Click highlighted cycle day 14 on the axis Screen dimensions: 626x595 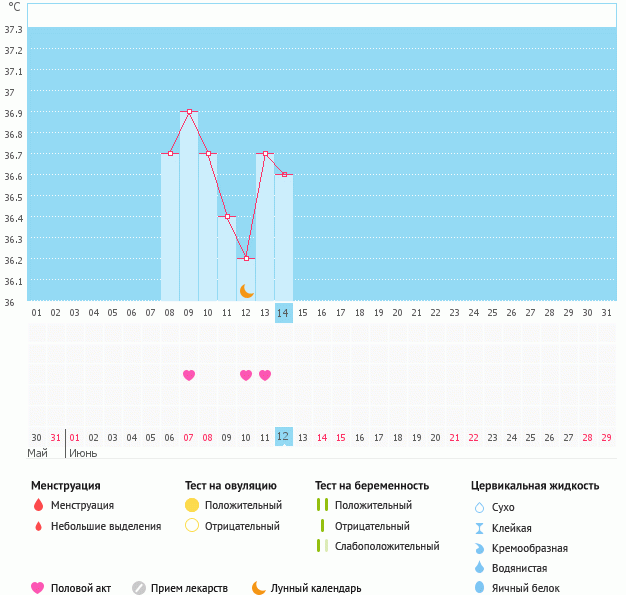pyautogui.click(x=284, y=312)
